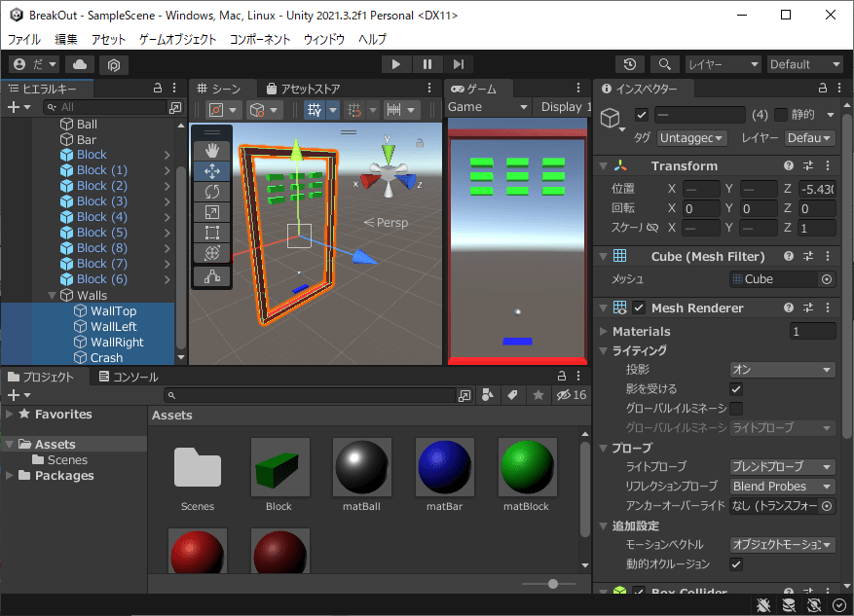
Task: Click the Pause button in the toolbar
Action: 427,64
